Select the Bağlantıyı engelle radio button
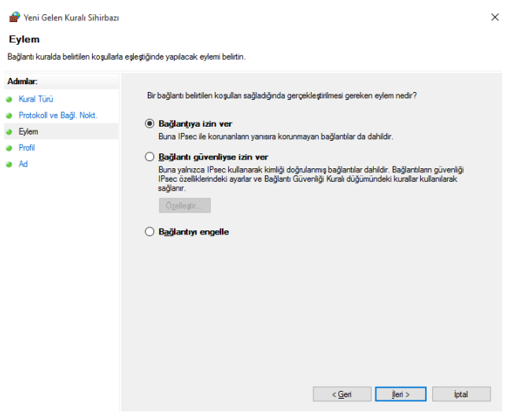The width and height of the screenshot is (521, 420). pyautogui.click(x=150, y=231)
